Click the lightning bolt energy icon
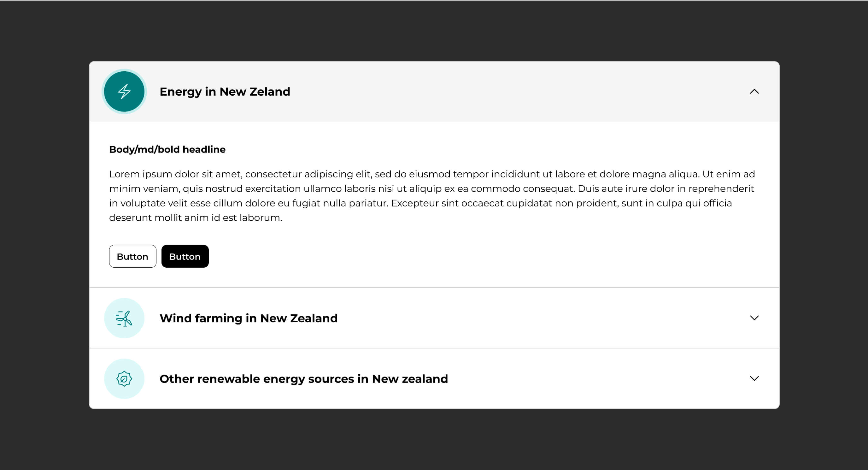 coord(124,91)
